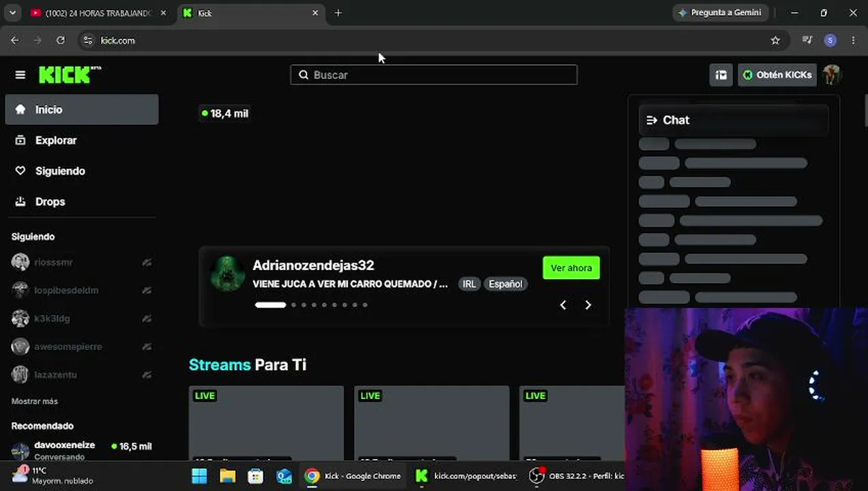Screen dimensions: 868x491
Task: Click the Español language tag
Action: coord(506,284)
